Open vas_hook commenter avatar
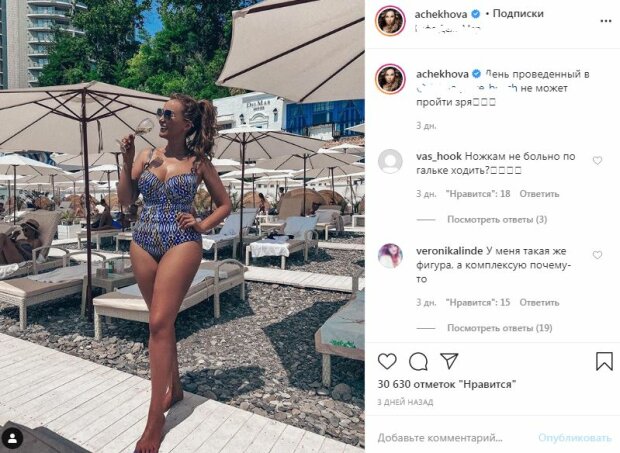 point(390,161)
